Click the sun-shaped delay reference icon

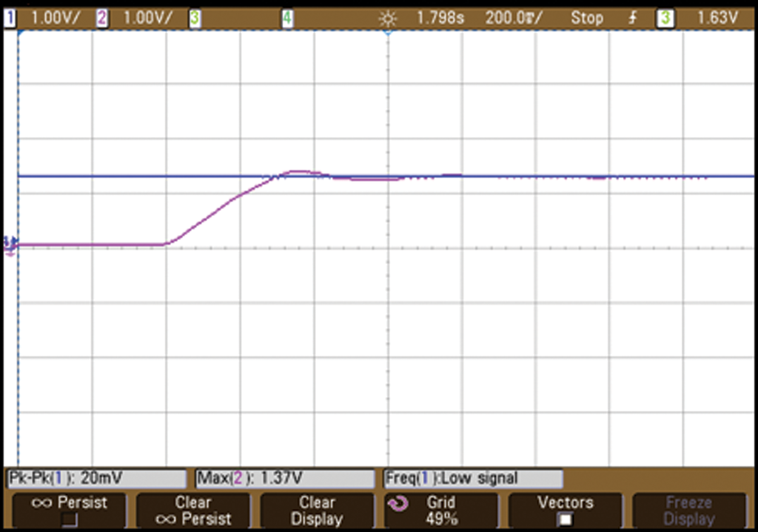point(386,18)
